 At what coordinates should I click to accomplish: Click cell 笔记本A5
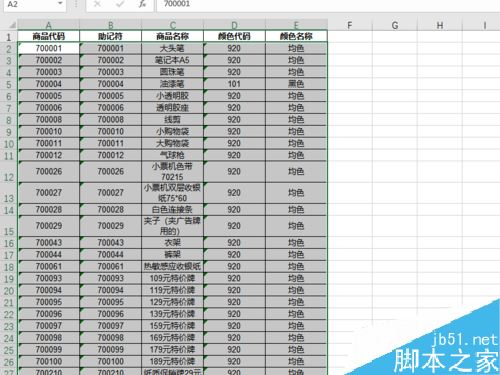[173, 60]
